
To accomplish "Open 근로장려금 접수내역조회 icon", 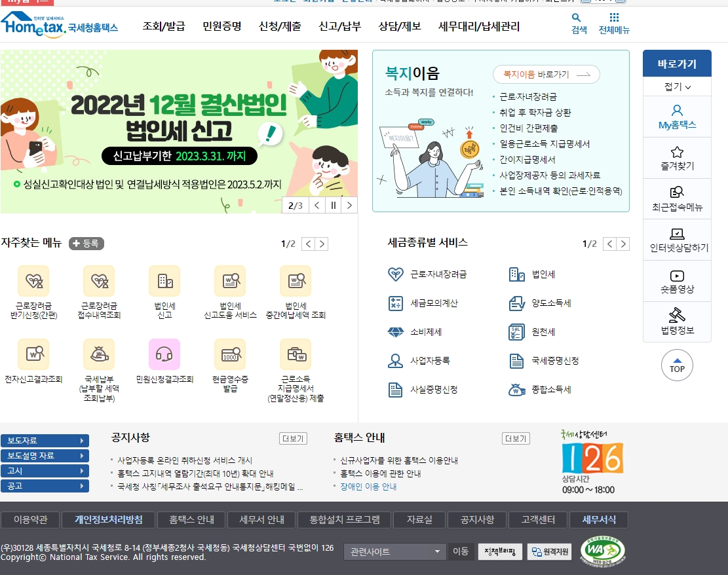I will (99, 281).
